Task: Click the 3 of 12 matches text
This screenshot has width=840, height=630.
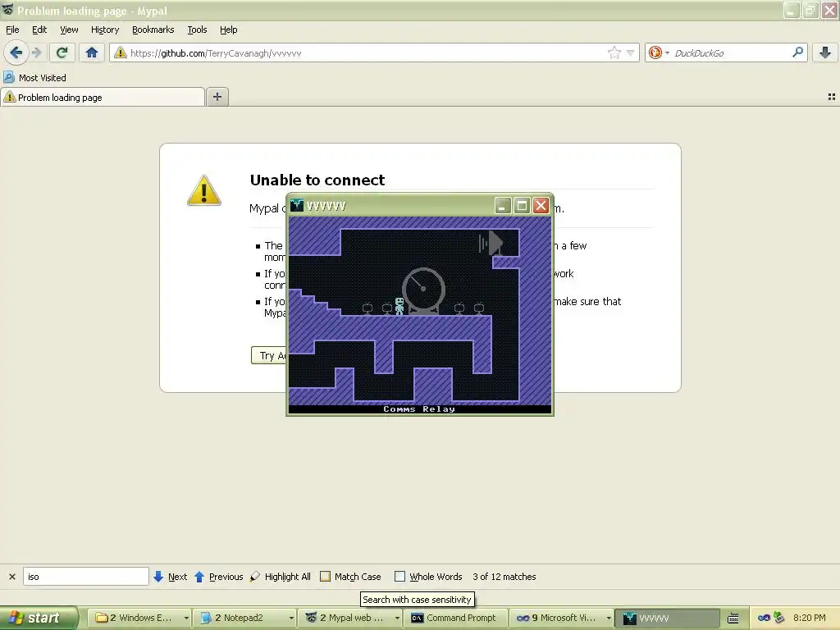Action: pyautogui.click(x=504, y=577)
